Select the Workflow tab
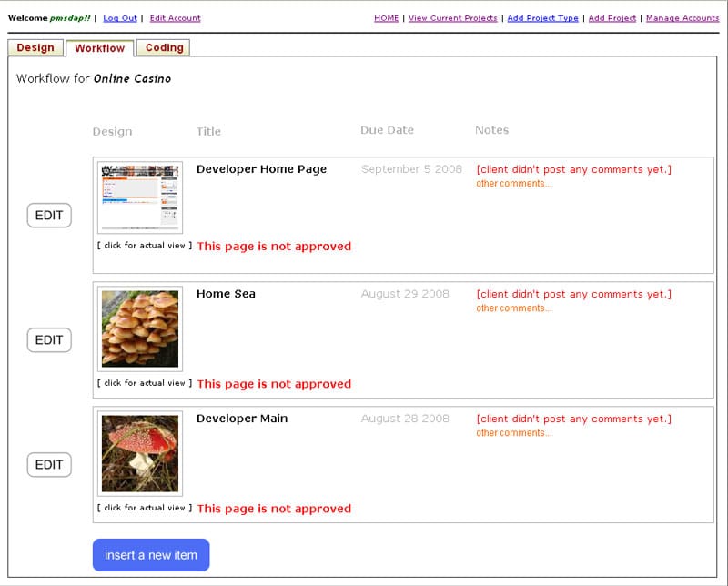Screen dimensions: 728x586 pyautogui.click(x=98, y=48)
